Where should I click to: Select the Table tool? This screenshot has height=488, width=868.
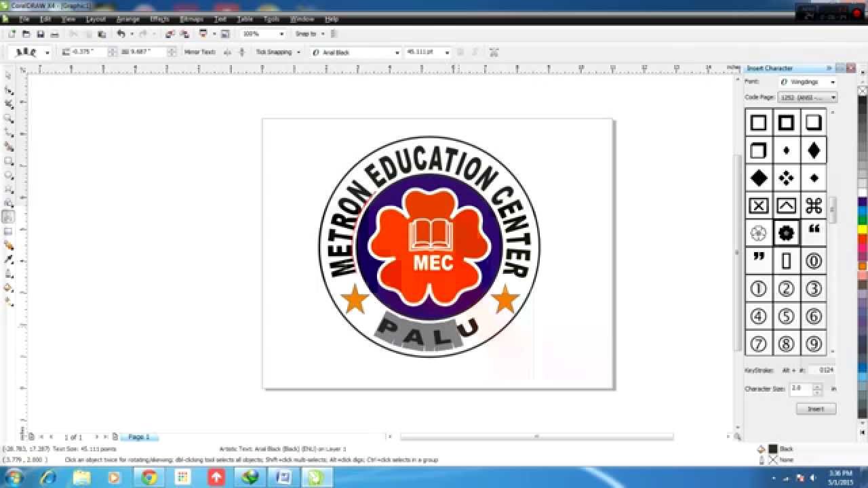click(8, 231)
